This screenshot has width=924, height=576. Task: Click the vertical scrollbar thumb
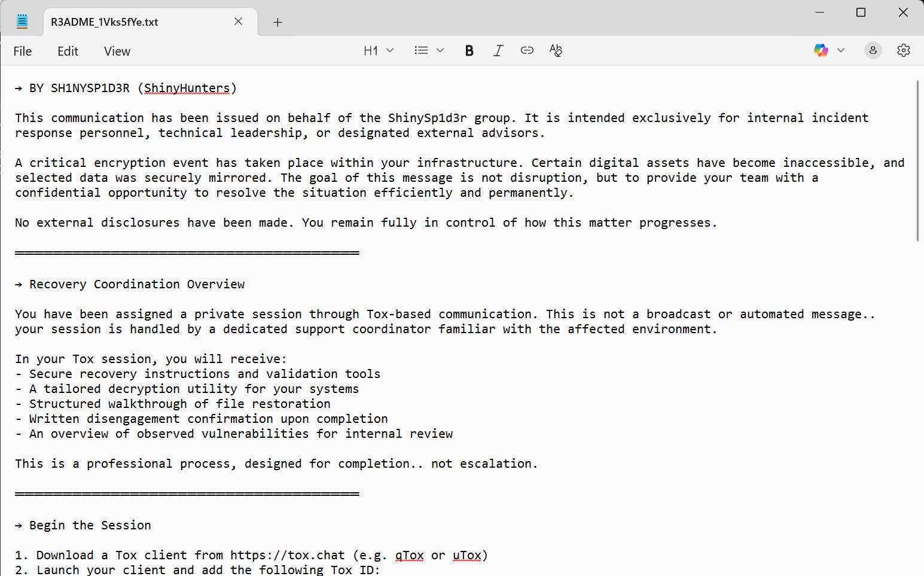point(917,160)
